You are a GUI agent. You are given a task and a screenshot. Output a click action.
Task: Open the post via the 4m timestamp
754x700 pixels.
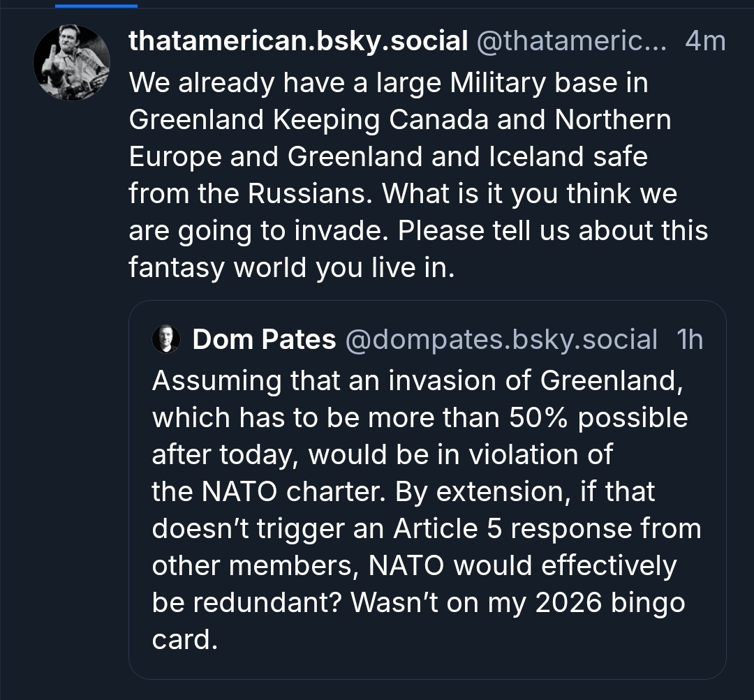[705, 42]
